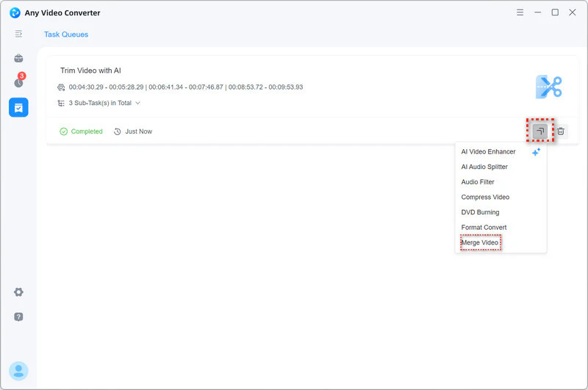The image size is (588, 390).
Task: Open the toolbox icon in the sidebar
Action: tap(18, 59)
